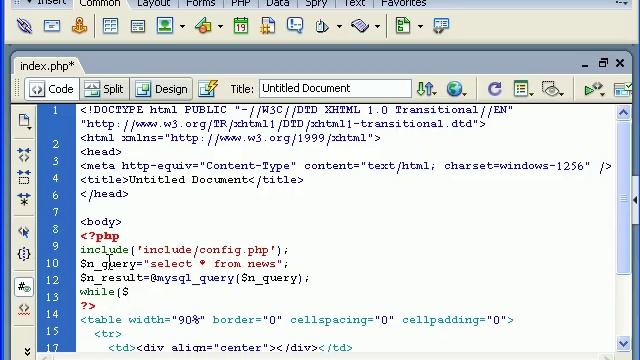Click the "while($" code line

[104, 292]
